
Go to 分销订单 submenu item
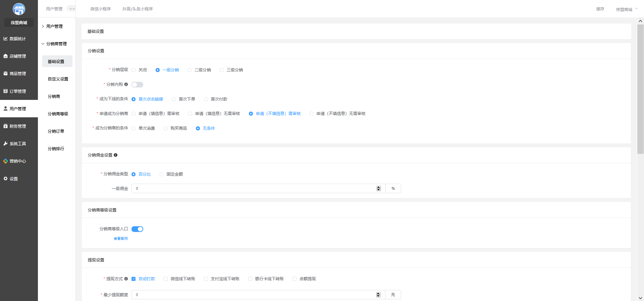point(56,131)
